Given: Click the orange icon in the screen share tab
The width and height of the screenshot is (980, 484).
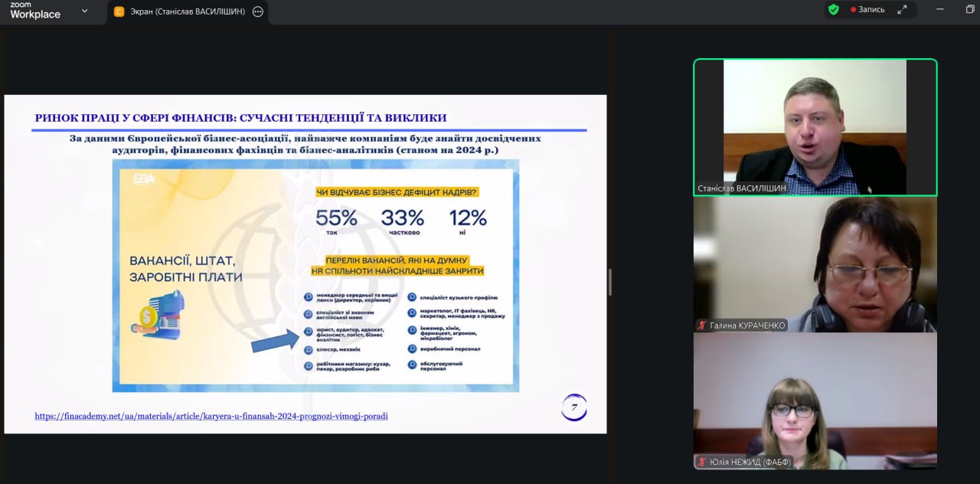Looking at the screenshot, I should click(119, 11).
